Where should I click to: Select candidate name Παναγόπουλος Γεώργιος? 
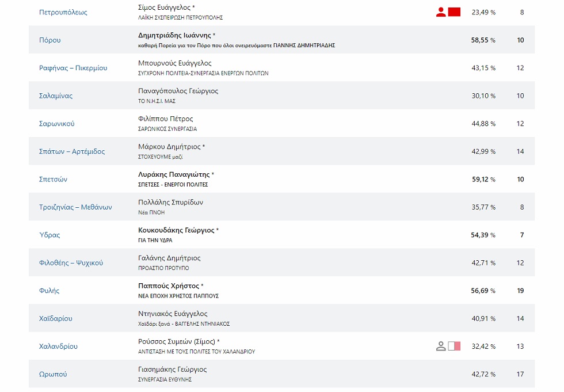coord(178,91)
